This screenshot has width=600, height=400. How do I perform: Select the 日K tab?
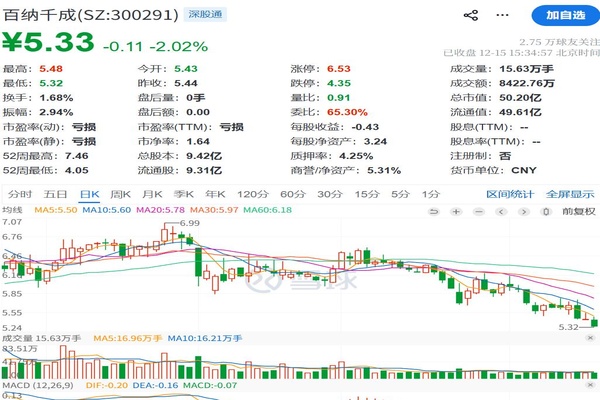(x=90, y=194)
